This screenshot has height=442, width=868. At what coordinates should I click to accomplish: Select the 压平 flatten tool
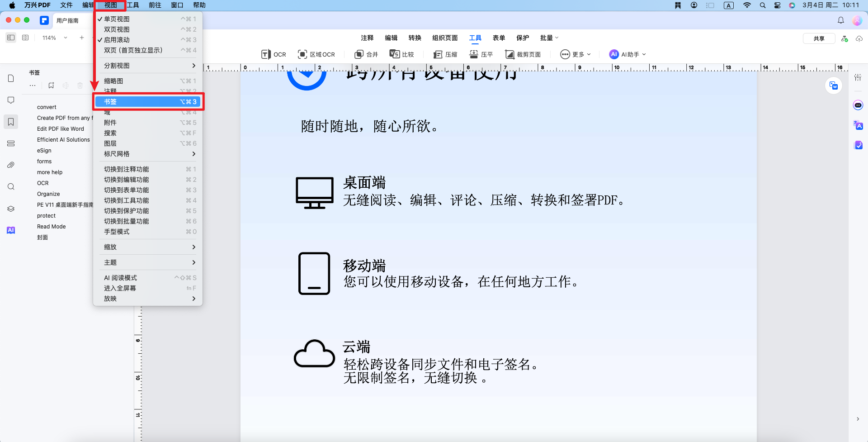point(481,54)
